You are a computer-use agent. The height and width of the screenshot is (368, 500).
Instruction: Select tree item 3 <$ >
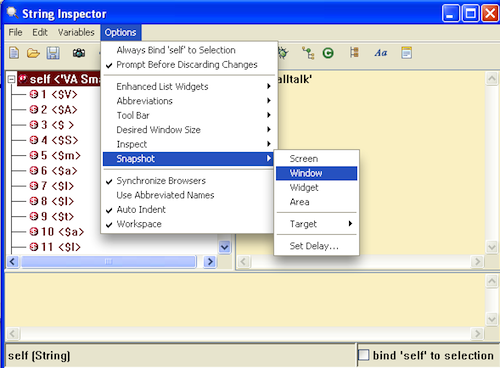click(57, 125)
